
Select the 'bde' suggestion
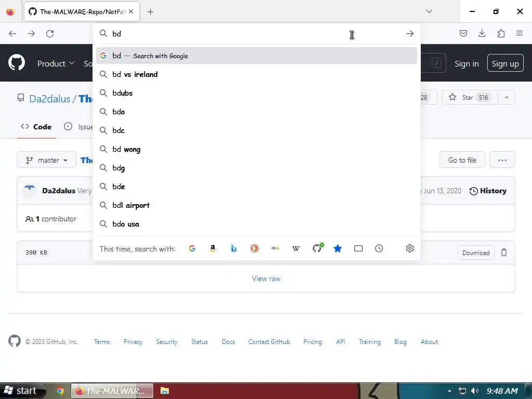click(257, 187)
